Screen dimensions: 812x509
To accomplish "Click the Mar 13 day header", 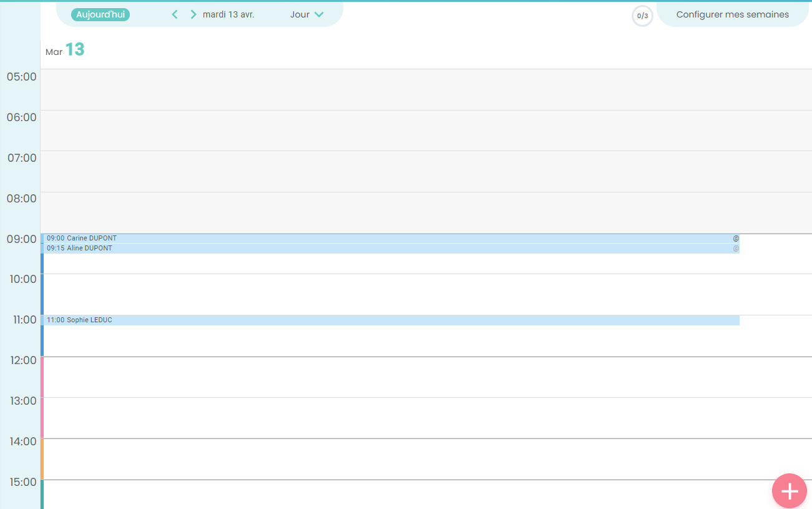I will click(x=65, y=50).
